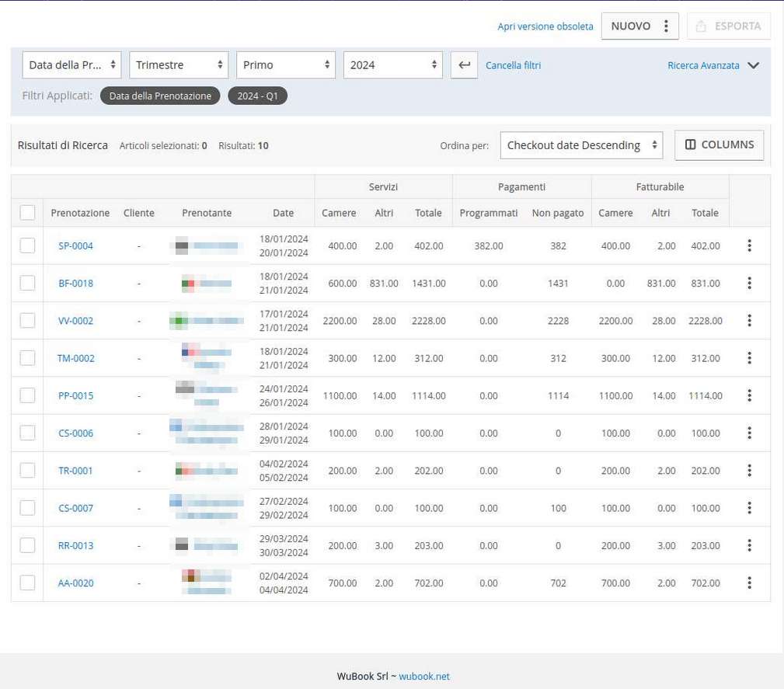
Task: Open row actions menu for RR-0013
Action: click(x=749, y=545)
